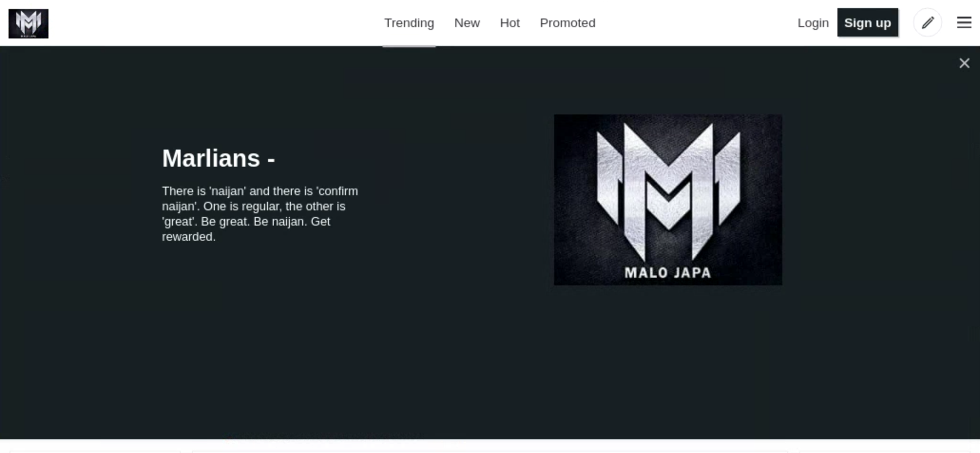The image size is (980, 453).
Task: View the Promoted posts tab
Action: [x=567, y=22]
